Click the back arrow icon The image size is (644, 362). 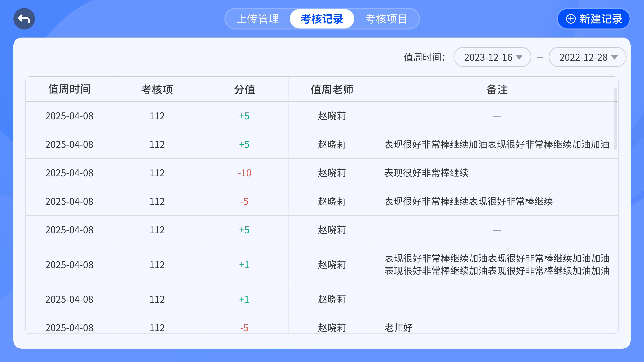click(24, 19)
